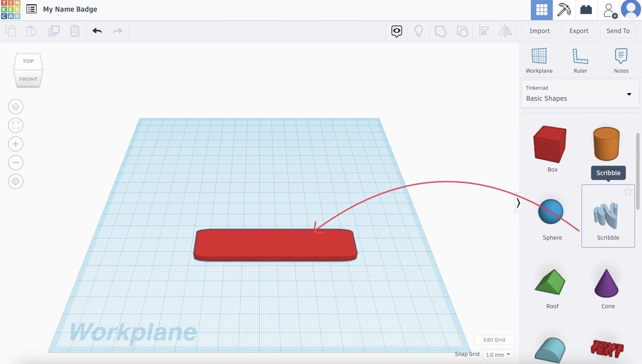Open Edit Grid settings
642x364 pixels.
coord(494,339)
